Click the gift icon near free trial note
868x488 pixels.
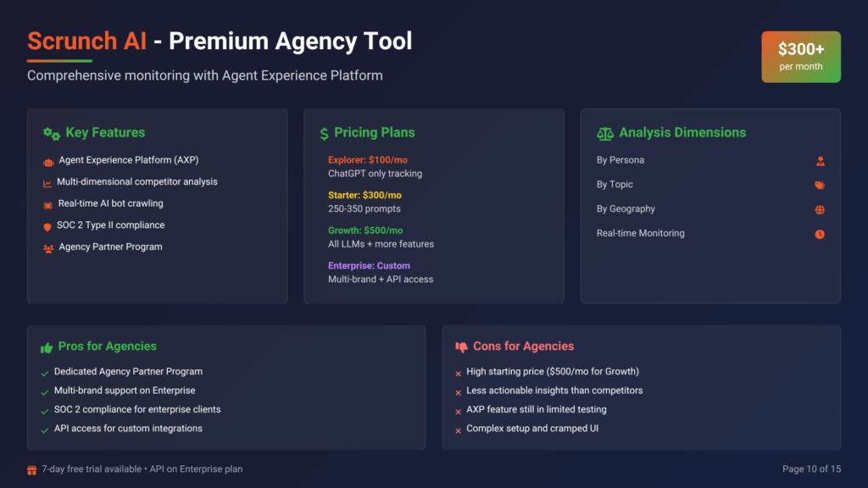pos(32,469)
